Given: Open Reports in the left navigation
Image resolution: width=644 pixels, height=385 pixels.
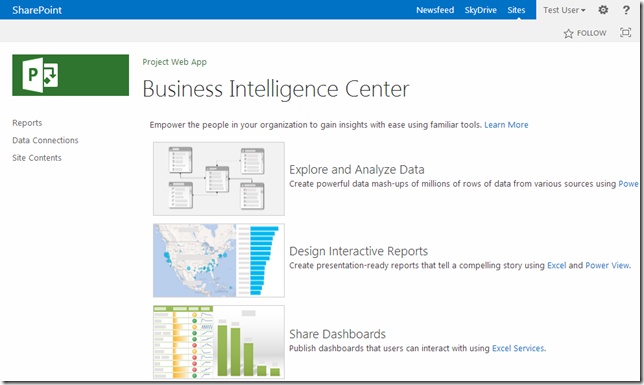Looking at the screenshot, I should pos(27,123).
